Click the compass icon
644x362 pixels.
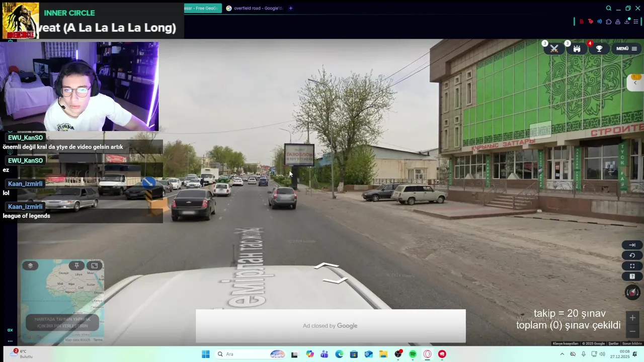tap(632, 292)
